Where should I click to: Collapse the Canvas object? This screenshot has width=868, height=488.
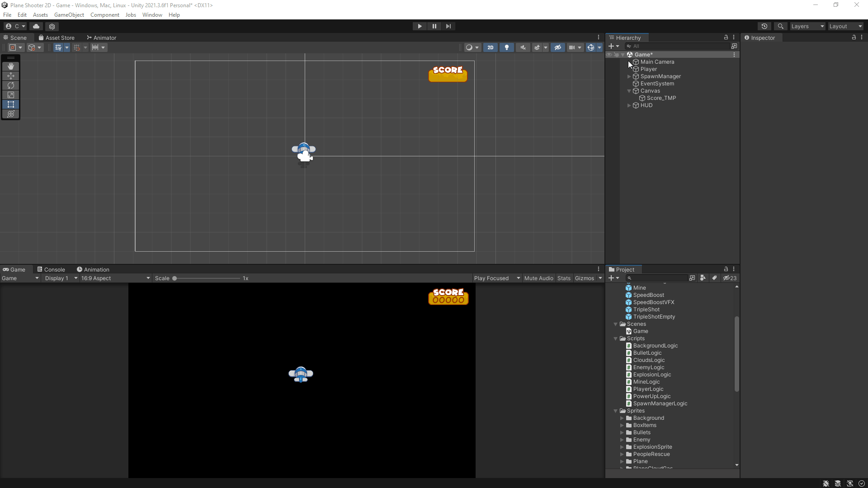pyautogui.click(x=629, y=91)
